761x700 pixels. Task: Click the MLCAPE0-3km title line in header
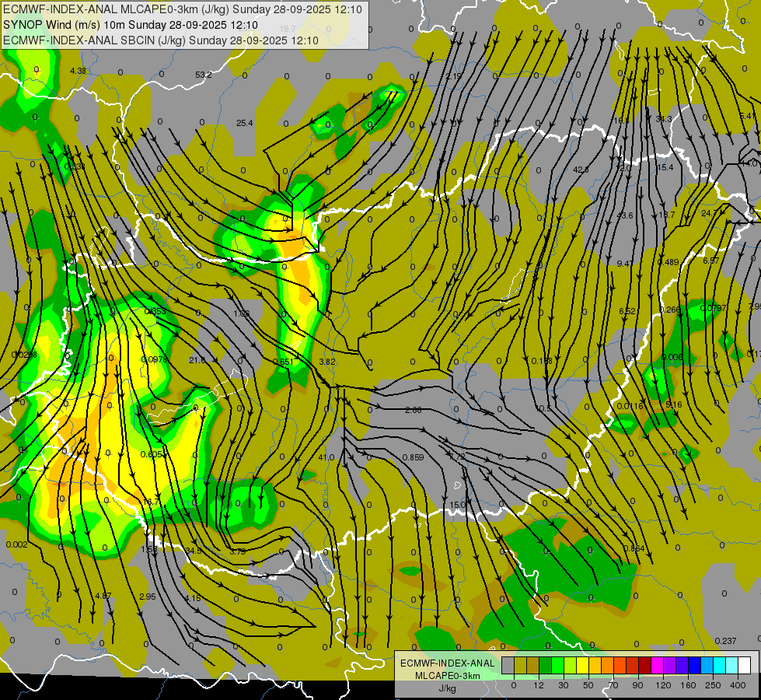(183, 9)
